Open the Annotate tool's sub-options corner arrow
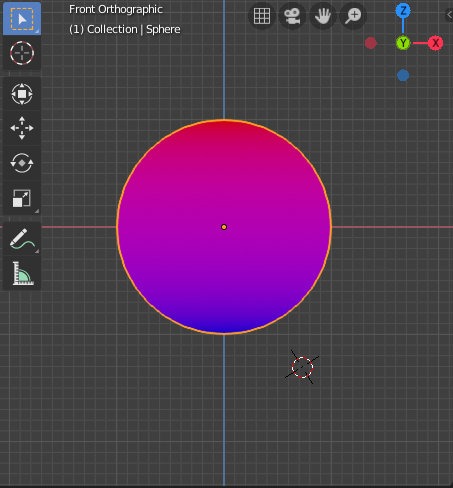 click(x=37, y=251)
